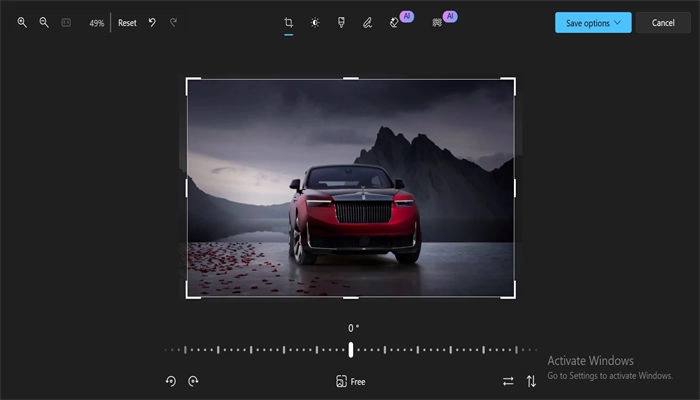700x400 pixels.
Task: Open the AI Erase tool
Action: pyautogui.click(x=395, y=22)
